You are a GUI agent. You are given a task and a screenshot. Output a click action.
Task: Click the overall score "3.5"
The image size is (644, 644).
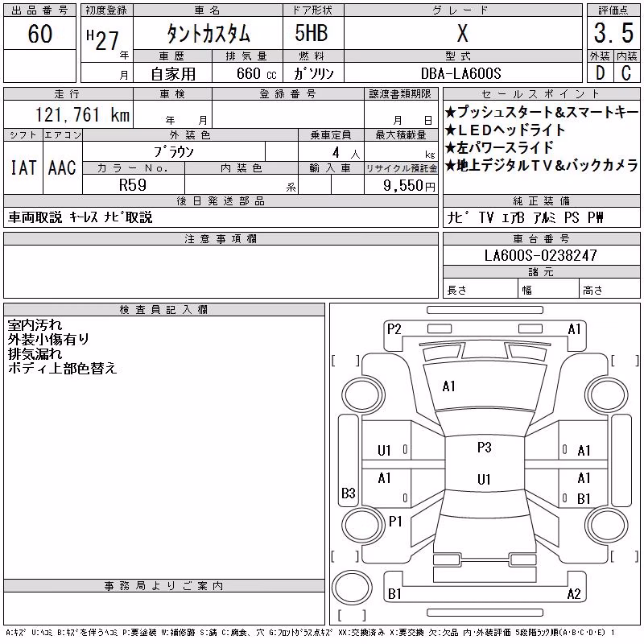[x=613, y=33]
